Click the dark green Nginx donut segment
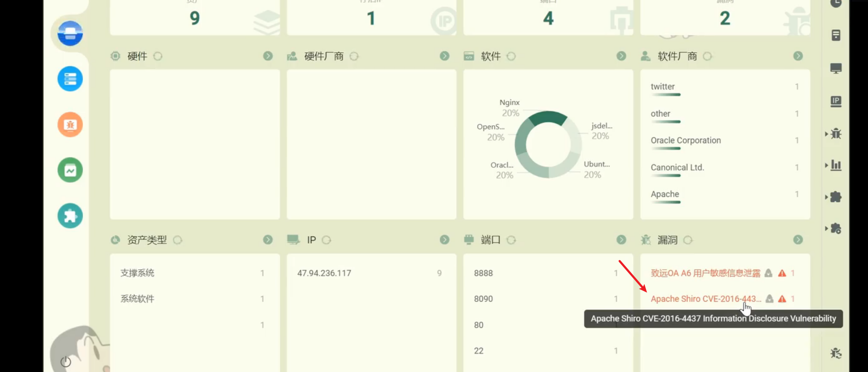This screenshot has height=372, width=868. pyautogui.click(x=547, y=117)
